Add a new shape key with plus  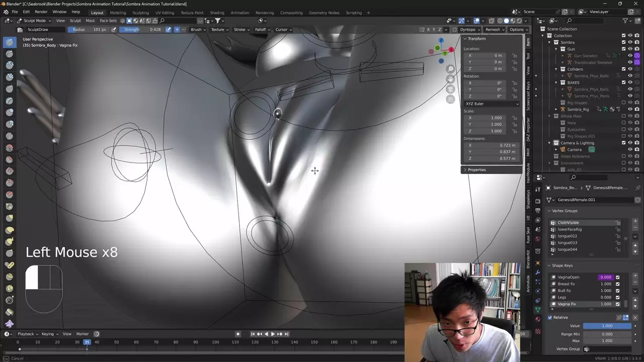635,276
